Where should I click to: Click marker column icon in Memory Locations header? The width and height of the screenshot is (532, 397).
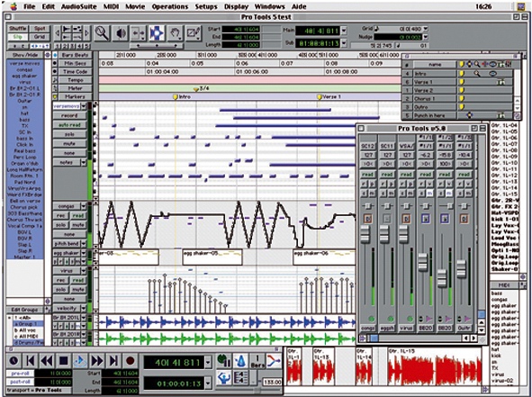click(x=462, y=64)
